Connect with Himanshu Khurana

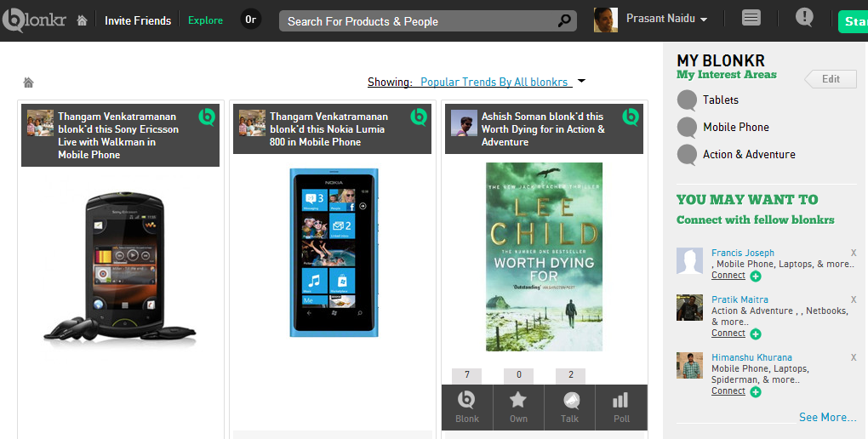tap(728, 391)
